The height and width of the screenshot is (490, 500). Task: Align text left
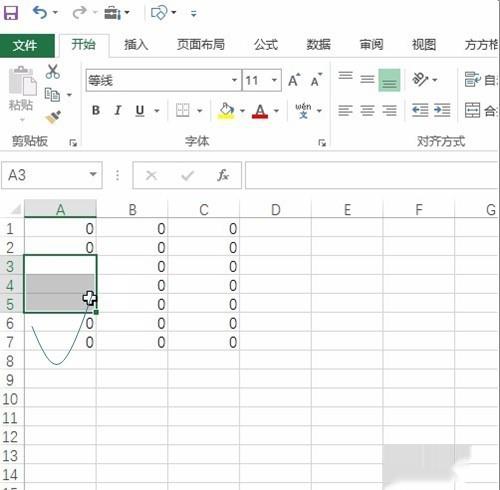coord(345,110)
